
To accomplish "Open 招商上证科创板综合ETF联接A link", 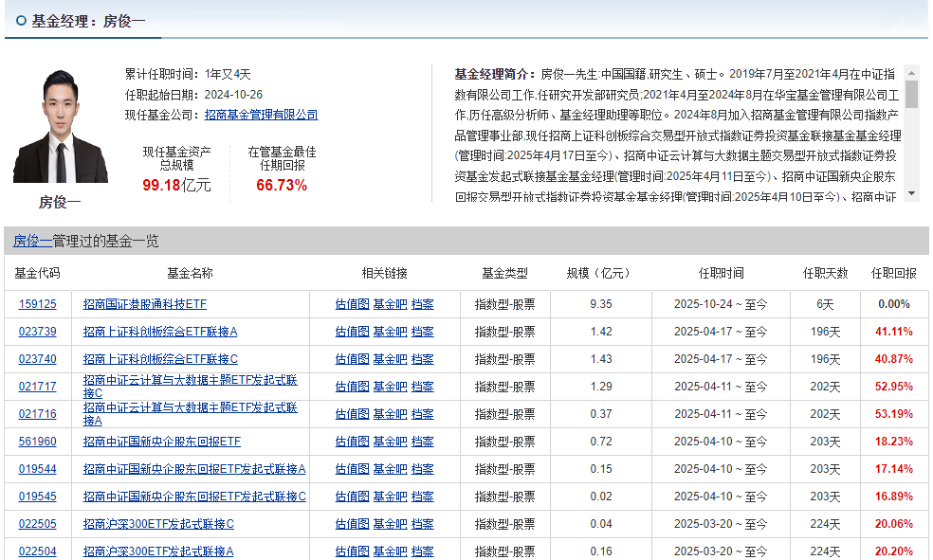I will click(x=160, y=331).
